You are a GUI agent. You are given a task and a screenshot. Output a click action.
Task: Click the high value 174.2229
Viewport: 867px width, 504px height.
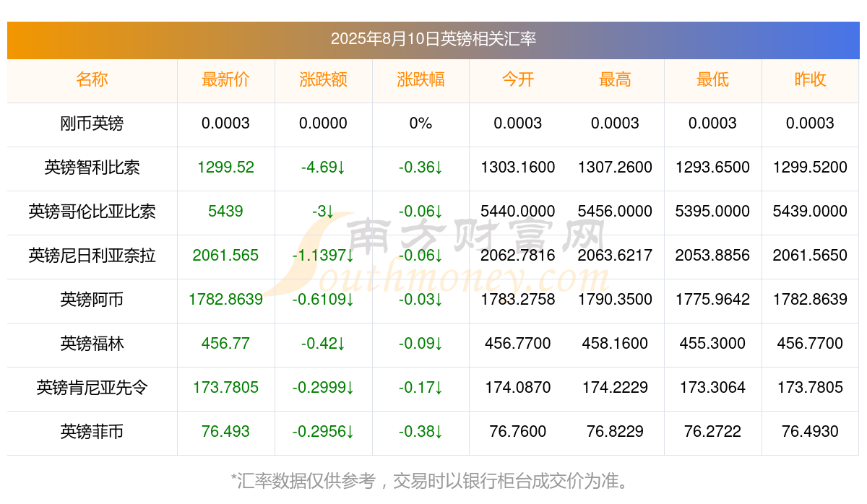coord(615,388)
